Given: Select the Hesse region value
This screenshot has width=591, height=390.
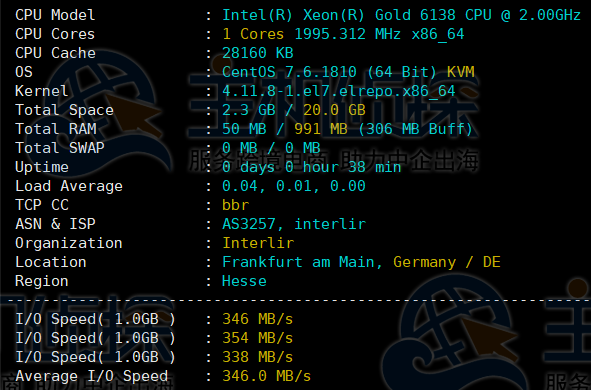Looking at the screenshot, I should (244, 281).
